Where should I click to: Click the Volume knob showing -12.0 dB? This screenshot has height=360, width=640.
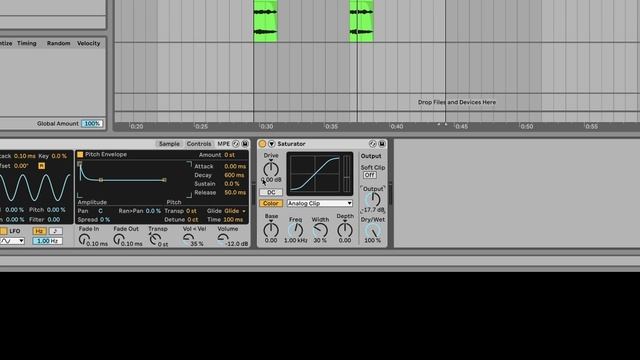coord(223,239)
